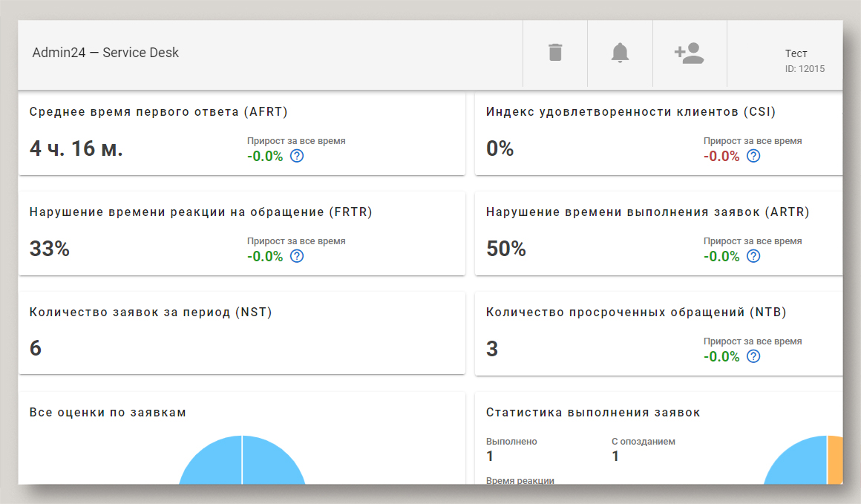Click the trash bin icon in header

point(555,53)
